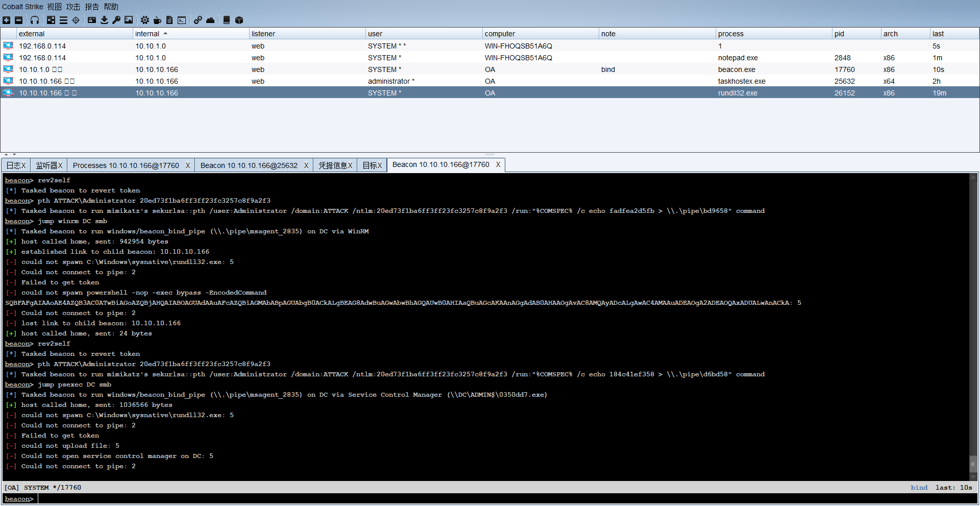This screenshot has height=506, width=980.
Task: Open credentials via the ID card icon
Action: coord(92,20)
